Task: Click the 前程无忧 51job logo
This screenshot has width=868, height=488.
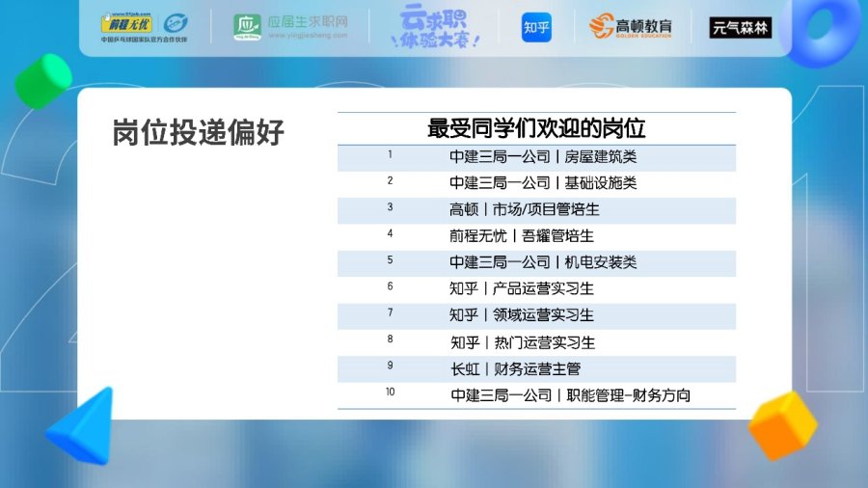Action: 145,27
